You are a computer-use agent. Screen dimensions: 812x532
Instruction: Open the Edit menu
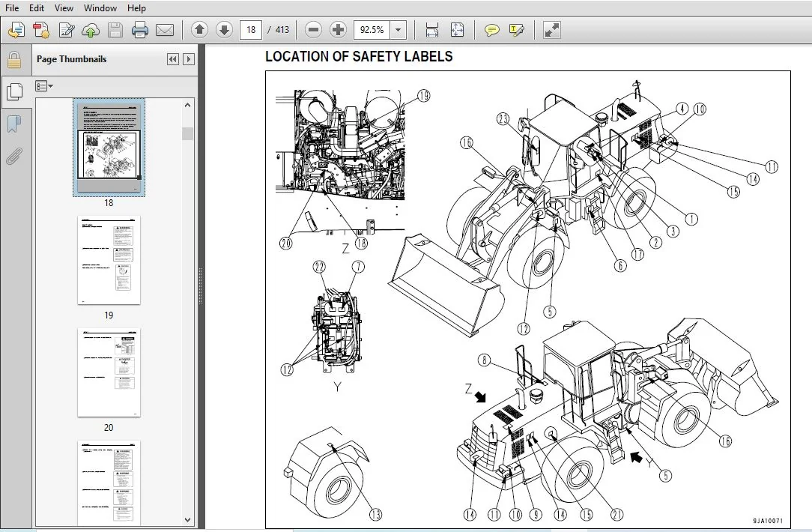pyautogui.click(x=36, y=7)
